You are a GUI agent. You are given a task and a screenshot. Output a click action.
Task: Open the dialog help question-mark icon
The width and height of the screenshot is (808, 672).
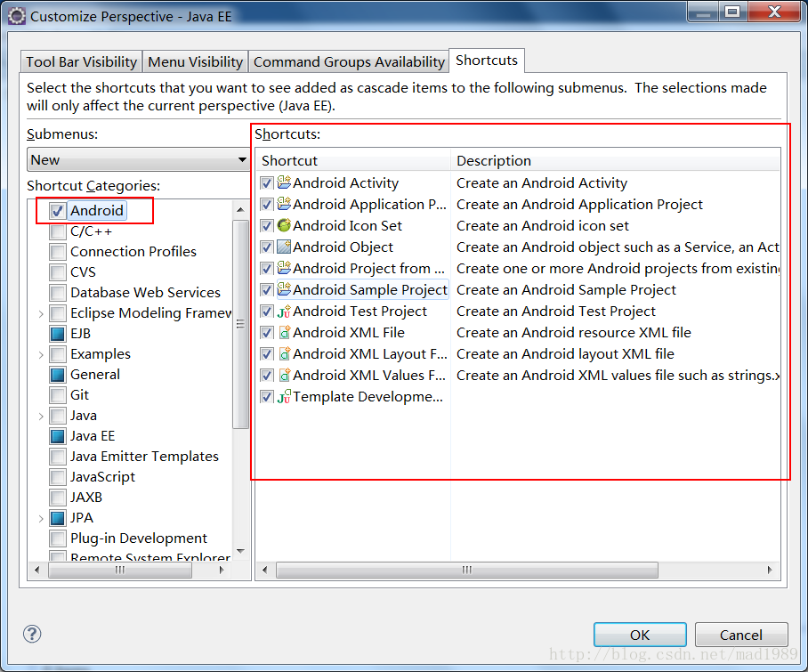tap(32, 634)
